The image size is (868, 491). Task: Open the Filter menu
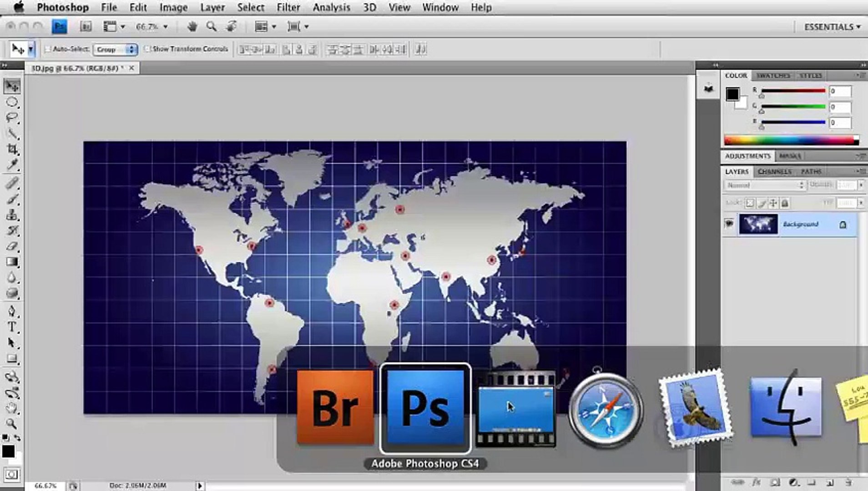pyautogui.click(x=288, y=8)
